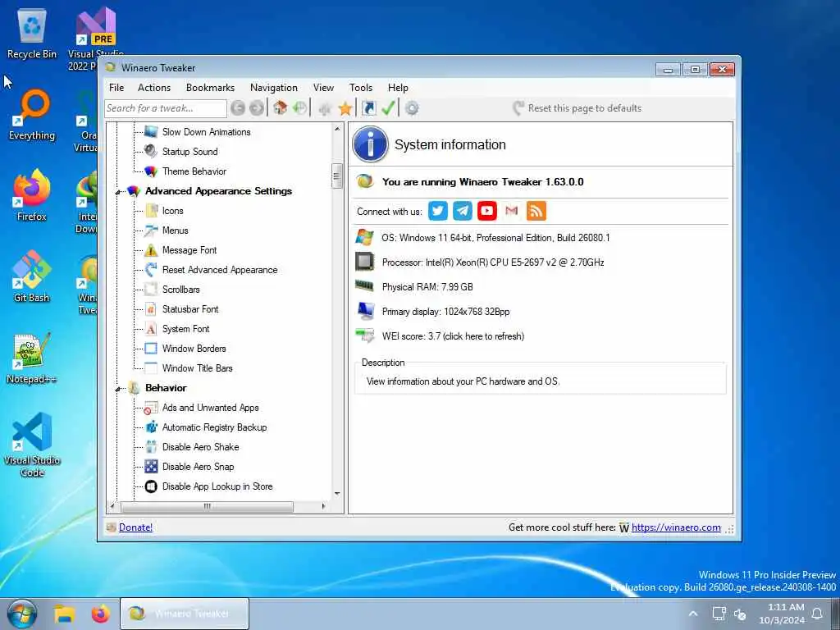The image size is (840, 630).
Task: Click the blue System information icon
Action: pyautogui.click(x=370, y=144)
